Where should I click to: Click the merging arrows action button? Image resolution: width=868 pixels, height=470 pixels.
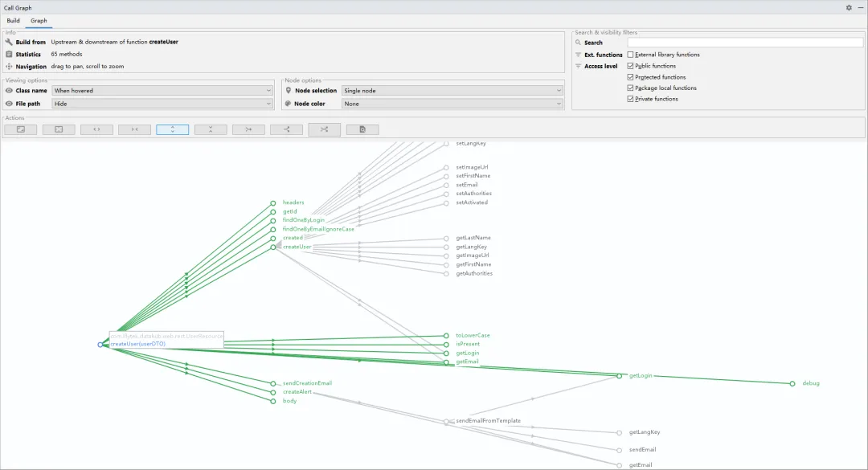pyautogui.click(x=248, y=129)
